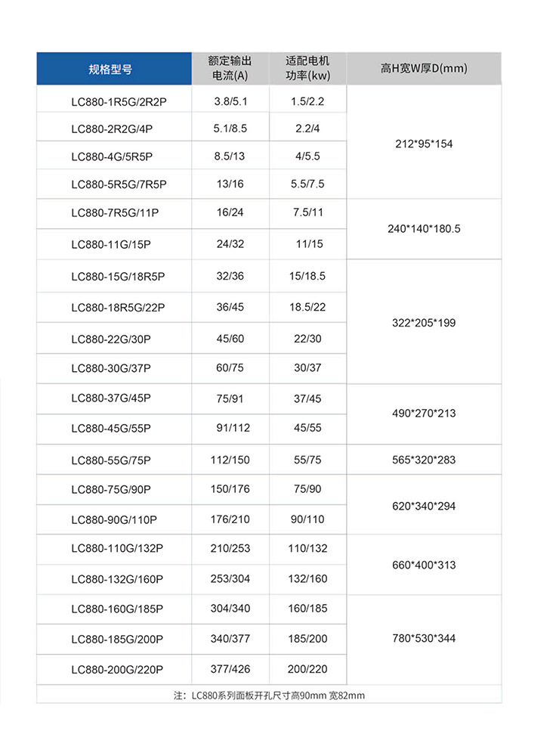Select the LC880-200G/220P model cell
The height and width of the screenshot is (756, 553).
coord(117,670)
